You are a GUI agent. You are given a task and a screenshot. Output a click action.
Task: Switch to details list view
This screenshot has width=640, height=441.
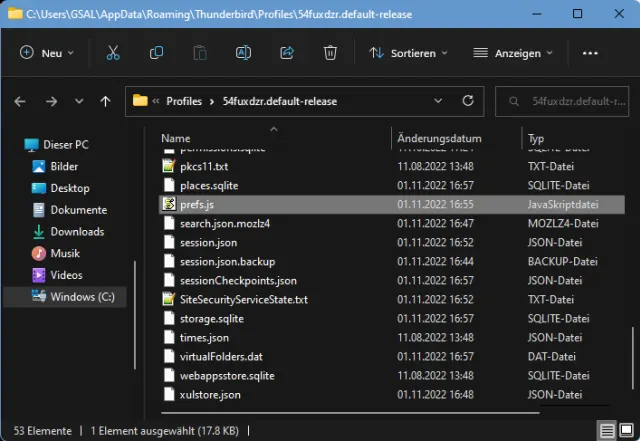click(606, 430)
